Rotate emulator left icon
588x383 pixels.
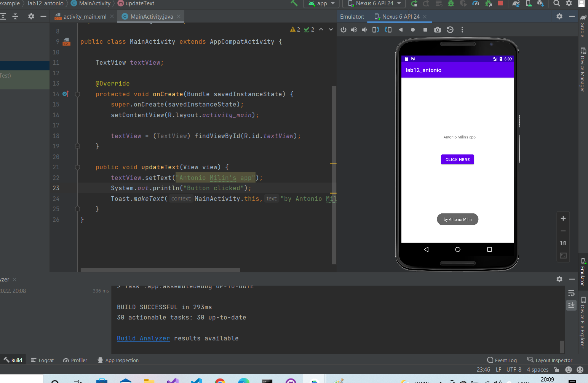[376, 30]
